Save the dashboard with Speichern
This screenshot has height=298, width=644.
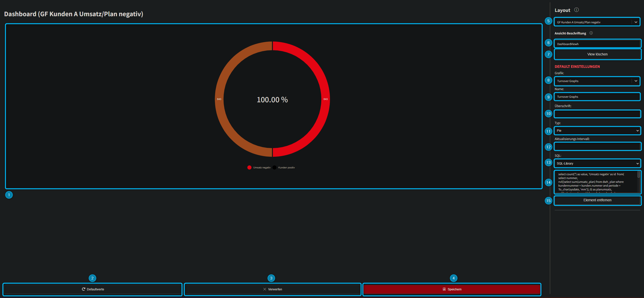coord(452,289)
